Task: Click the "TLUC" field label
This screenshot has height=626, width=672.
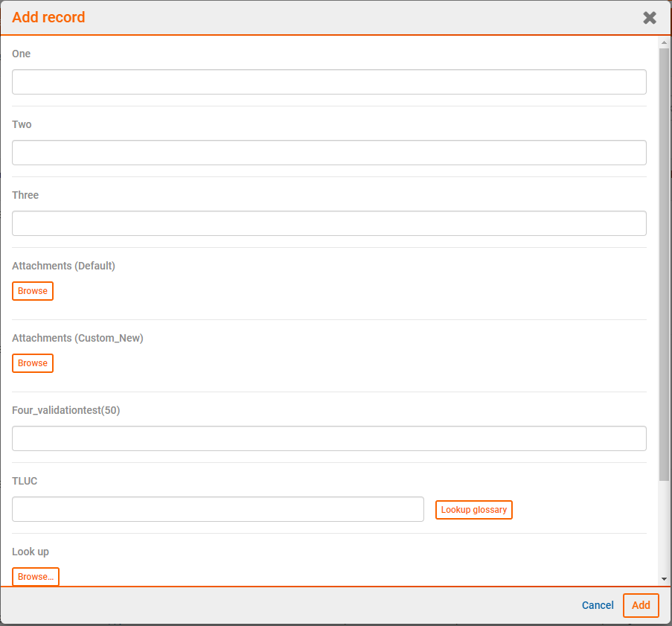Action: point(25,481)
